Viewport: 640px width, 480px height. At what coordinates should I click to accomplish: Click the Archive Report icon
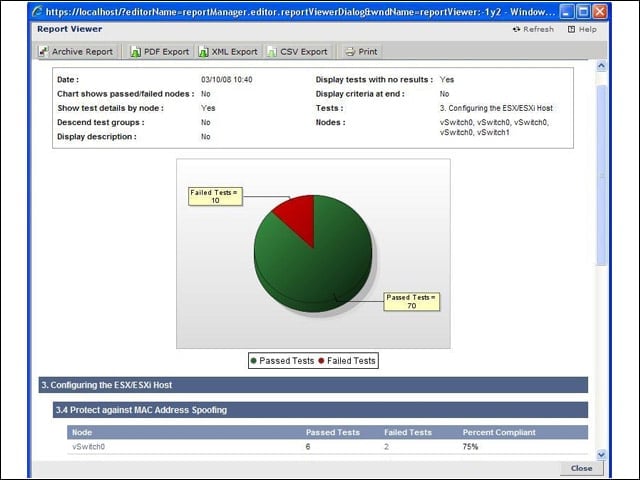43,51
